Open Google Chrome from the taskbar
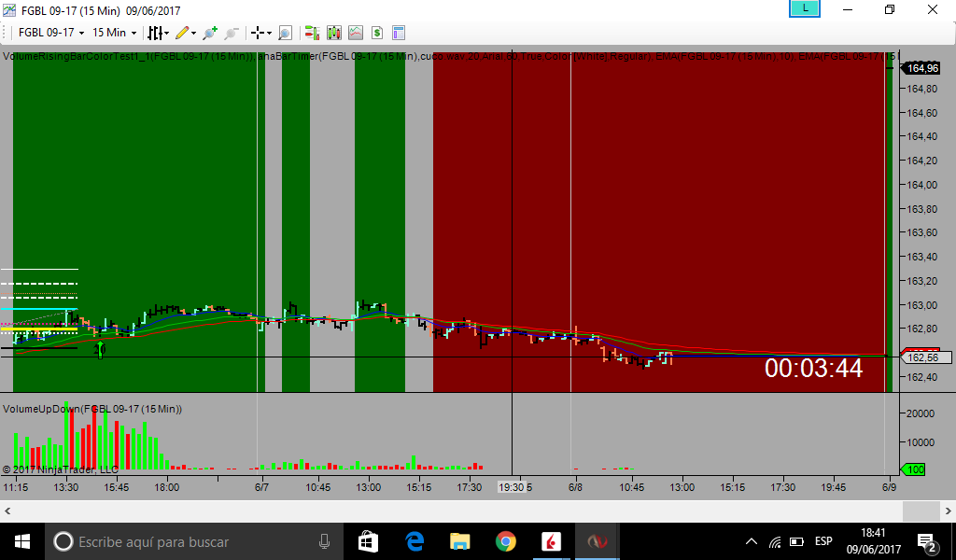956x560 pixels. click(505, 541)
